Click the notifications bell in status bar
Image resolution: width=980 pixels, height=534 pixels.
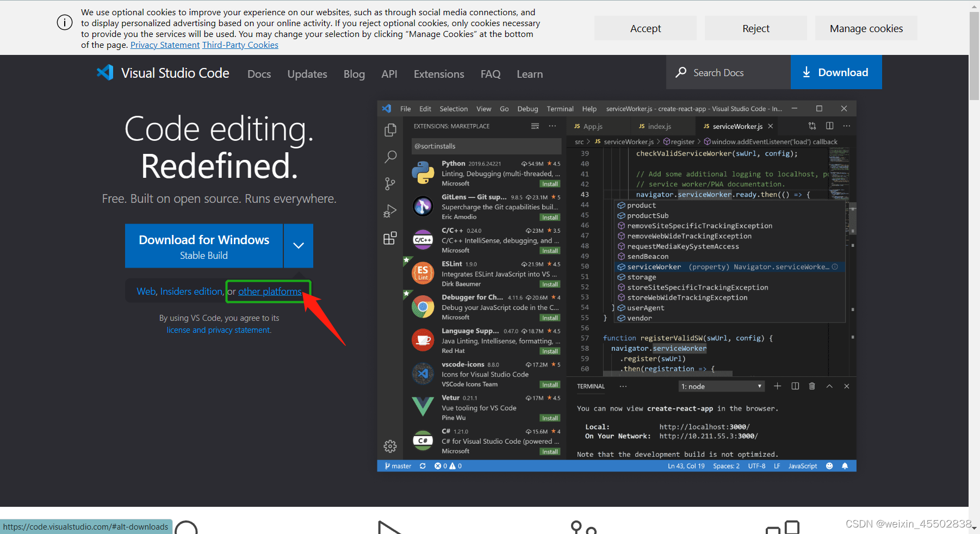point(845,466)
